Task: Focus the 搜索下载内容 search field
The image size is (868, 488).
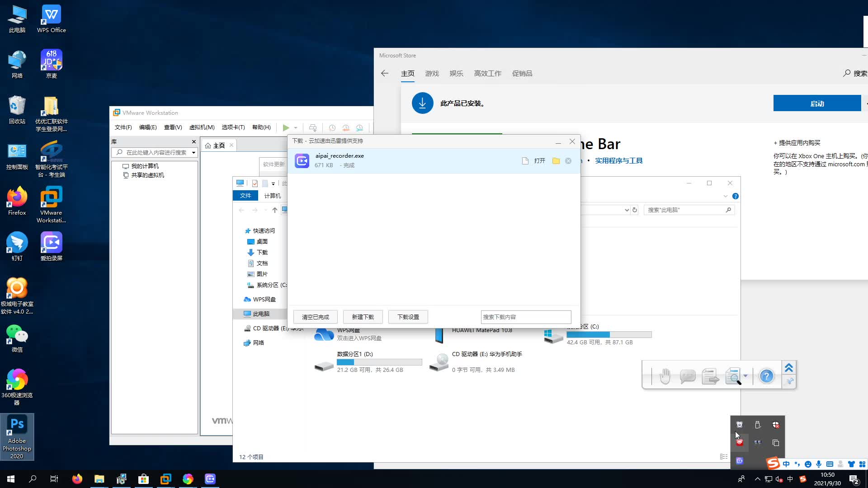Action: pyautogui.click(x=526, y=317)
